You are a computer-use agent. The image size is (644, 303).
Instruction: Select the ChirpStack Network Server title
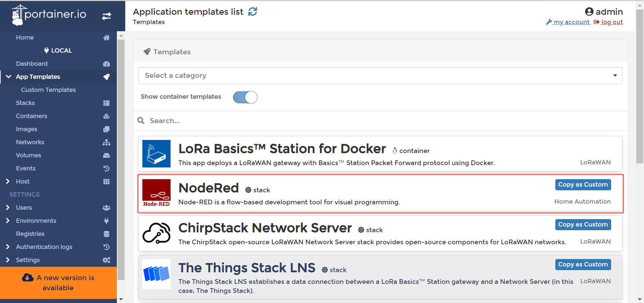coord(265,228)
